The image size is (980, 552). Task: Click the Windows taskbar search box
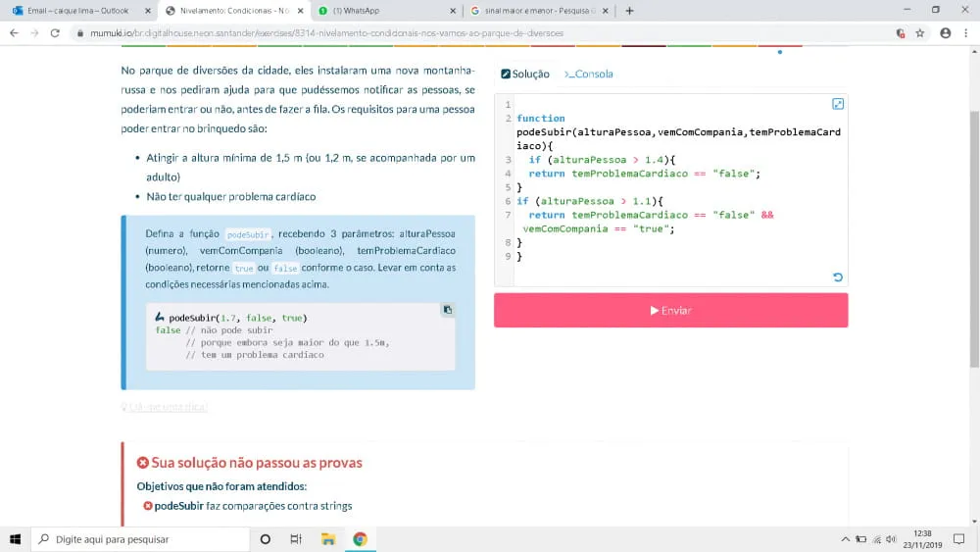(140, 539)
